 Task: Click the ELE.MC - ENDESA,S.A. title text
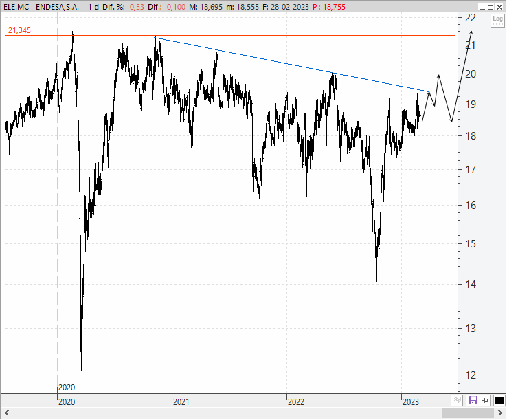pos(41,7)
